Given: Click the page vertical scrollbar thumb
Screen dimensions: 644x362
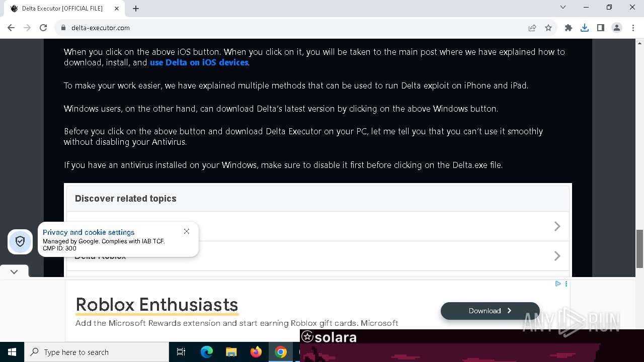Looking at the screenshot, I should point(639,249).
